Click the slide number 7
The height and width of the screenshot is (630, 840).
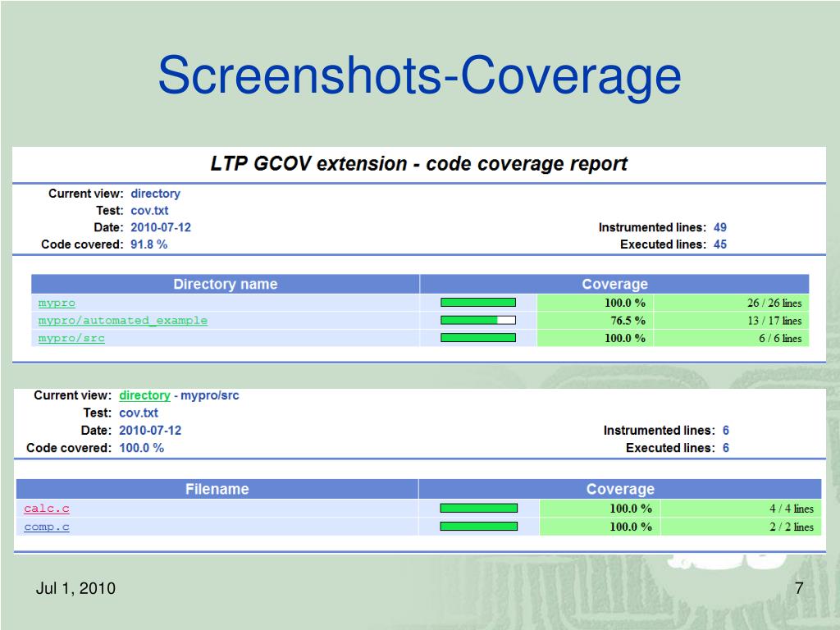[799, 588]
